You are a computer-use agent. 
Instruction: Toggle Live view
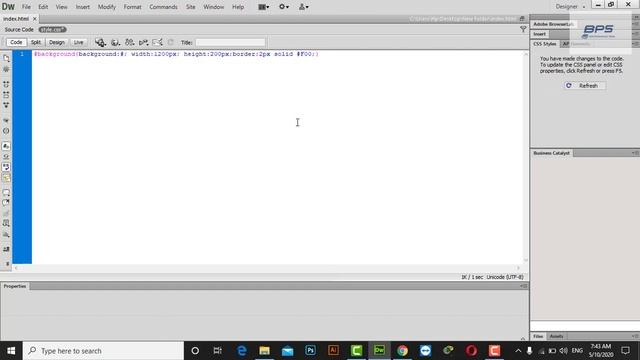pos(78,42)
